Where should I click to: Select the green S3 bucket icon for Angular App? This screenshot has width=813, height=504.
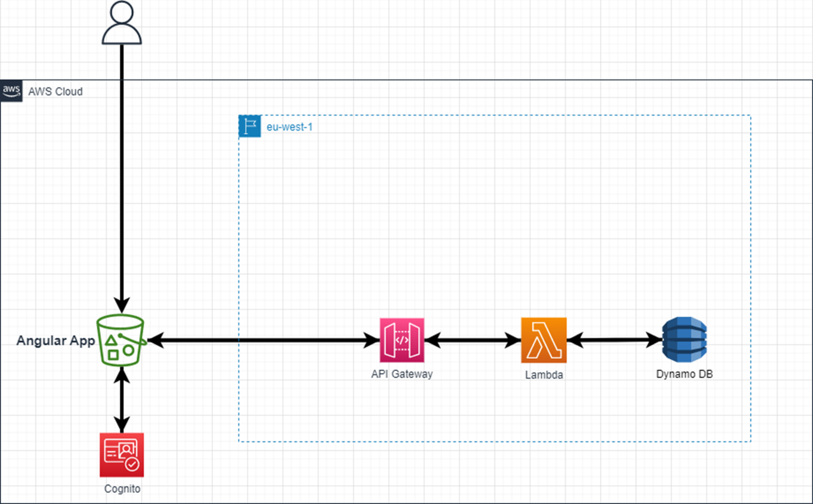point(120,340)
